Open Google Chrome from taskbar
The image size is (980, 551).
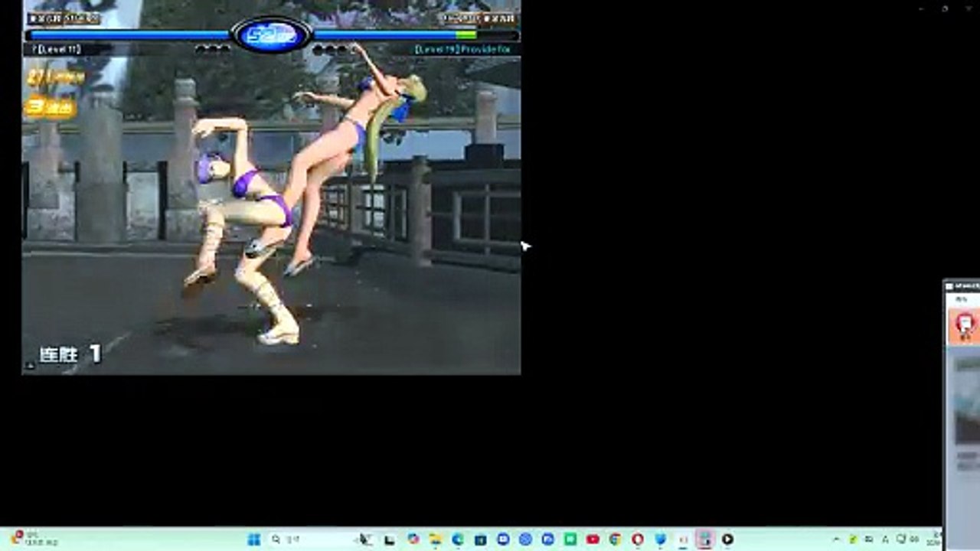(615, 540)
